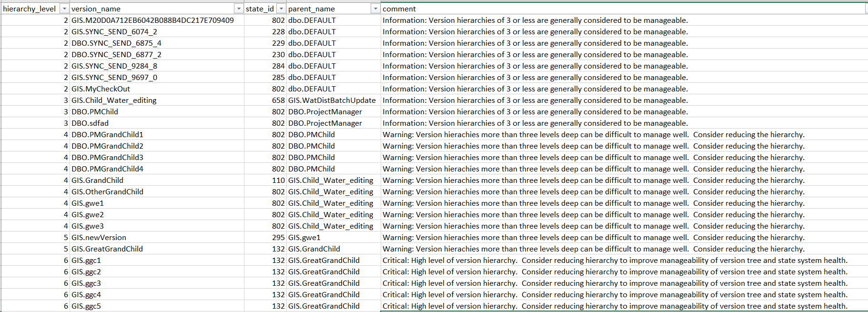Open the hierarchy_level column filter dropdown
The width and height of the screenshot is (868, 312).
63,9
